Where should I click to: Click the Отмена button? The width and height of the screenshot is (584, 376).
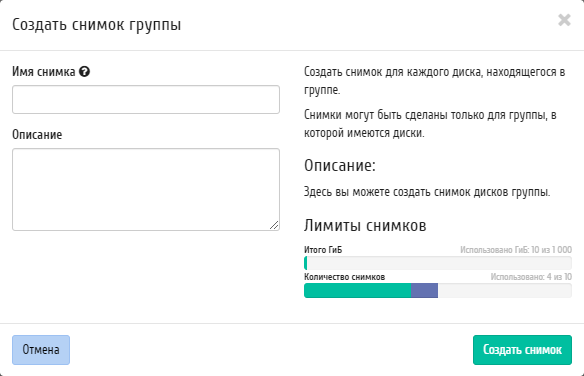pyautogui.click(x=41, y=350)
